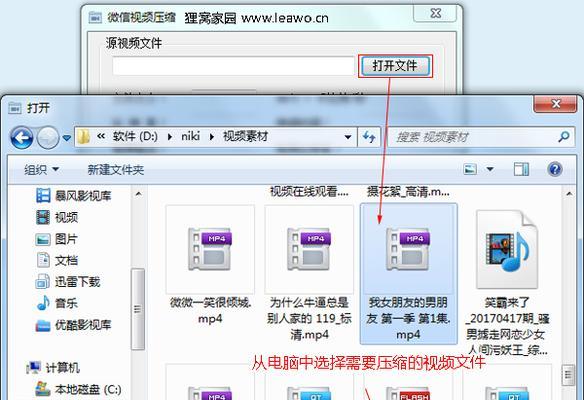Image resolution: width=584 pixels, height=400 pixels.
Task: Click the change view icon
Action: click(470, 169)
